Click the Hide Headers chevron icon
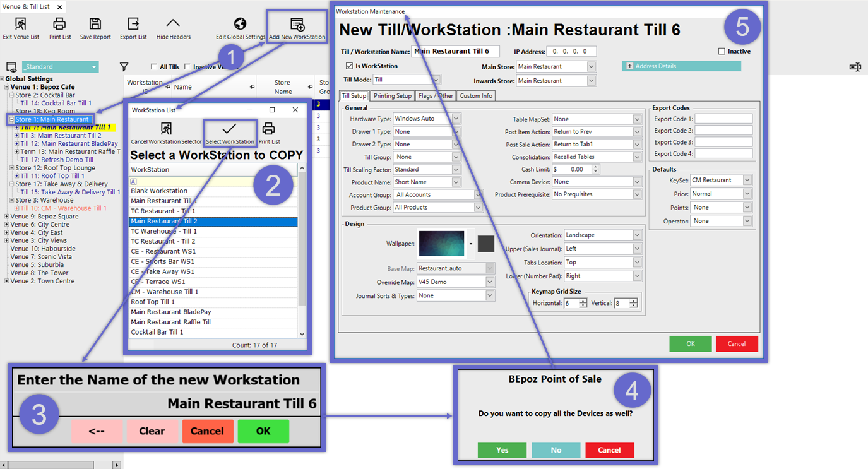This screenshot has width=868, height=469. point(173,25)
